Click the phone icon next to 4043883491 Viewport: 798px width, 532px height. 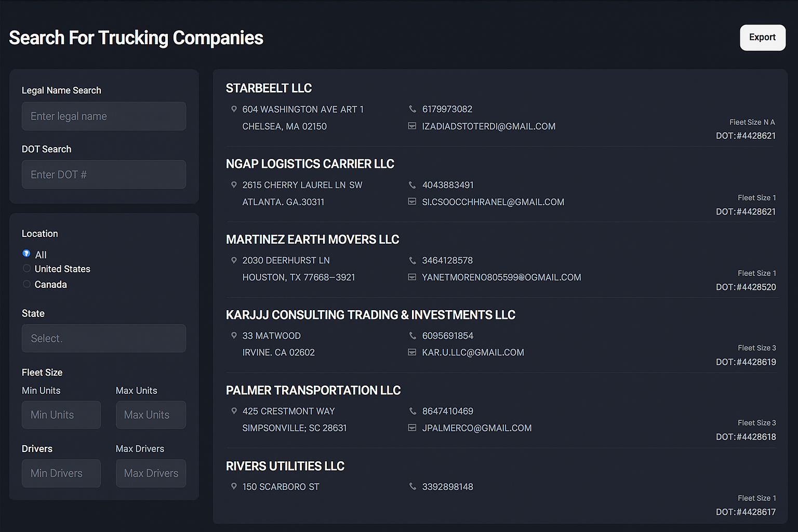(413, 185)
